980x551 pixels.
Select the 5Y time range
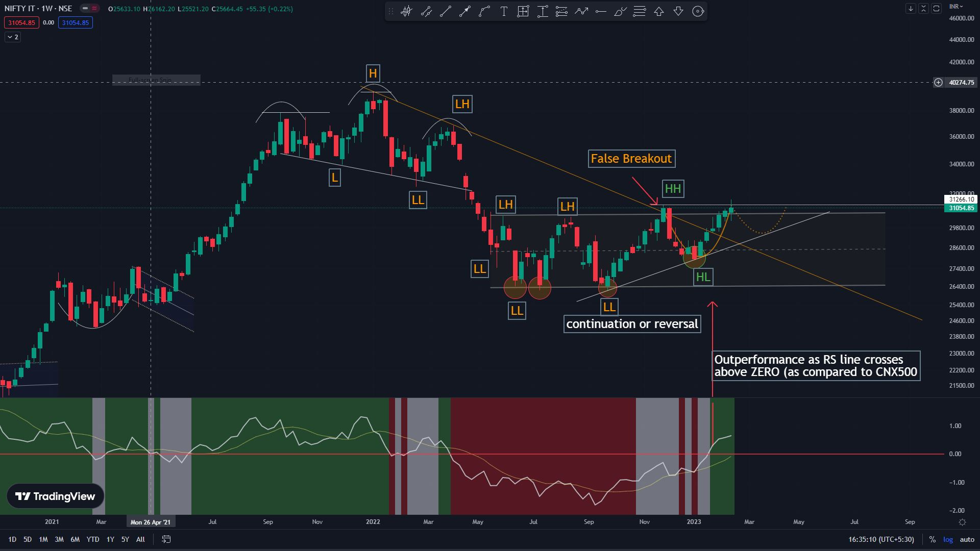click(125, 539)
